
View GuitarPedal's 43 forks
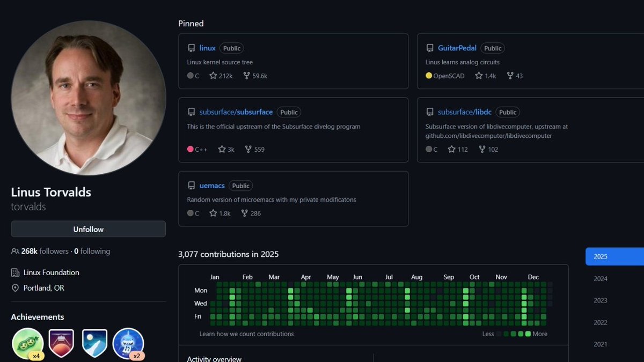515,76
